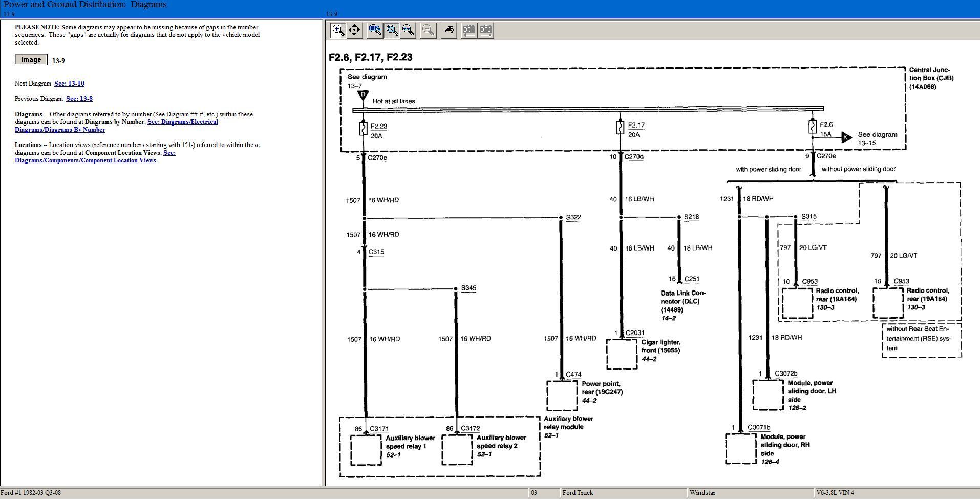The height and width of the screenshot is (499, 980).
Task: Open next diagram link See: 13-10
Action: [x=69, y=84]
